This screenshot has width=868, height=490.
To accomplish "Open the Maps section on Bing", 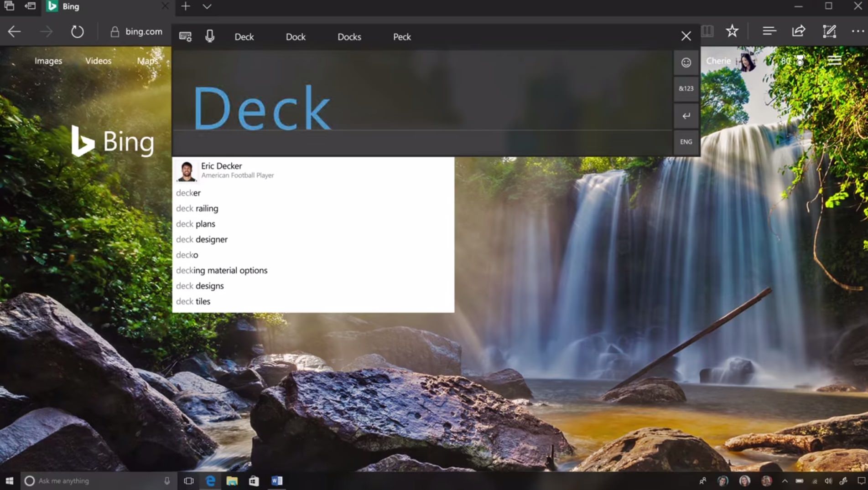I will coord(147,60).
